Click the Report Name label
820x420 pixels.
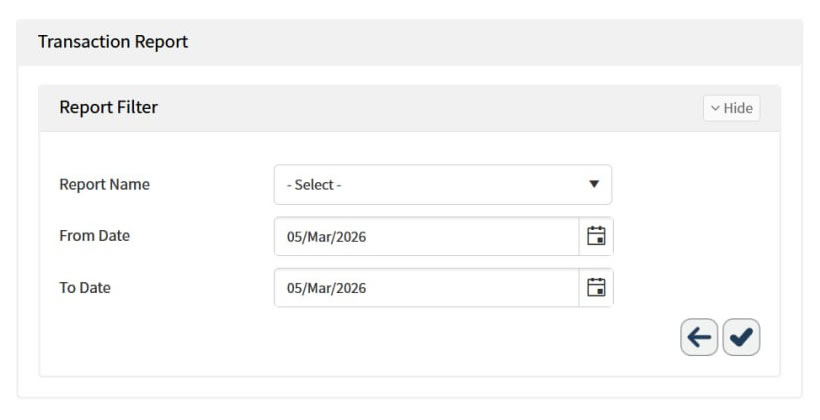coord(104,185)
